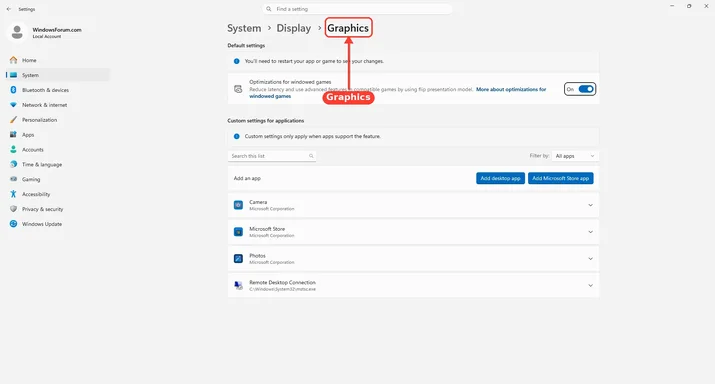Open Privacy & security settings
This screenshot has height=384, width=715.
(x=58, y=209)
